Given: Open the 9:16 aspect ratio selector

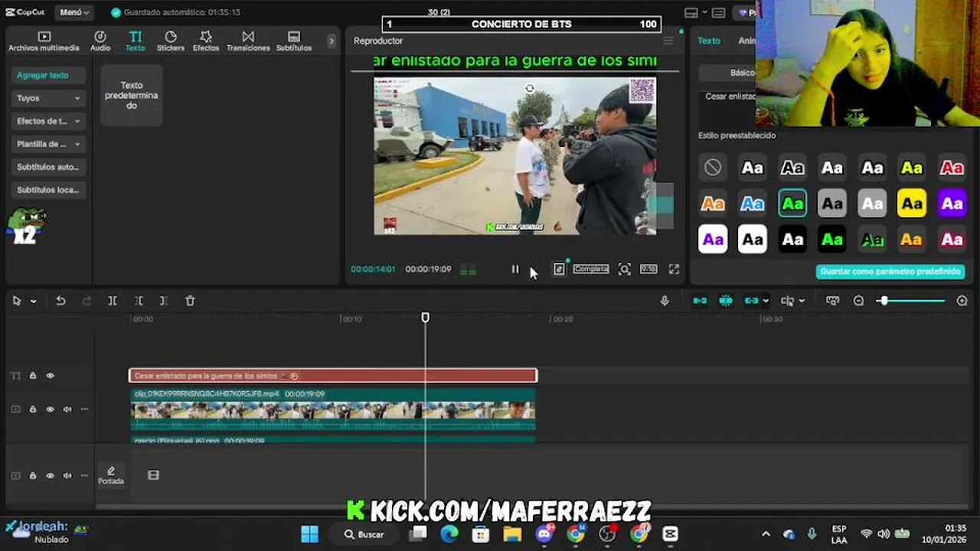Looking at the screenshot, I should point(648,269).
